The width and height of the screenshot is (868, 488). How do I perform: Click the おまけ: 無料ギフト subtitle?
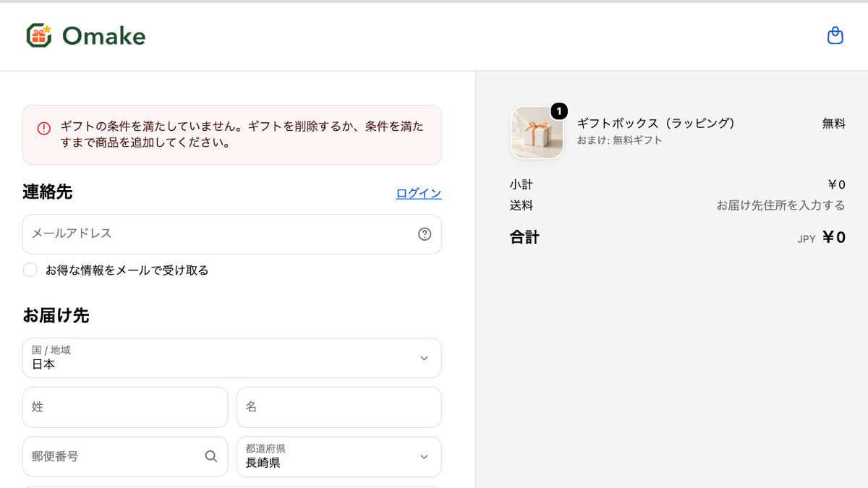point(620,140)
